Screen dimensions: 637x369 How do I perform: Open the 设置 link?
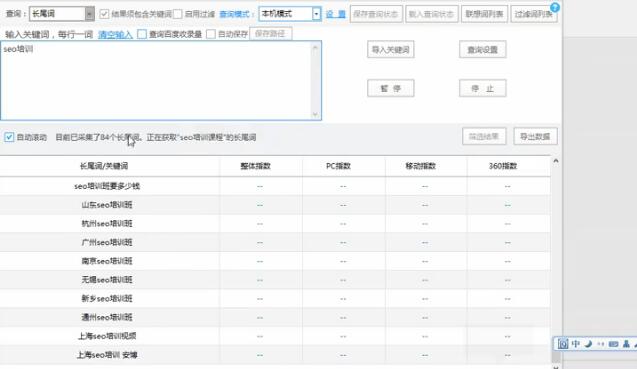(x=336, y=14)
